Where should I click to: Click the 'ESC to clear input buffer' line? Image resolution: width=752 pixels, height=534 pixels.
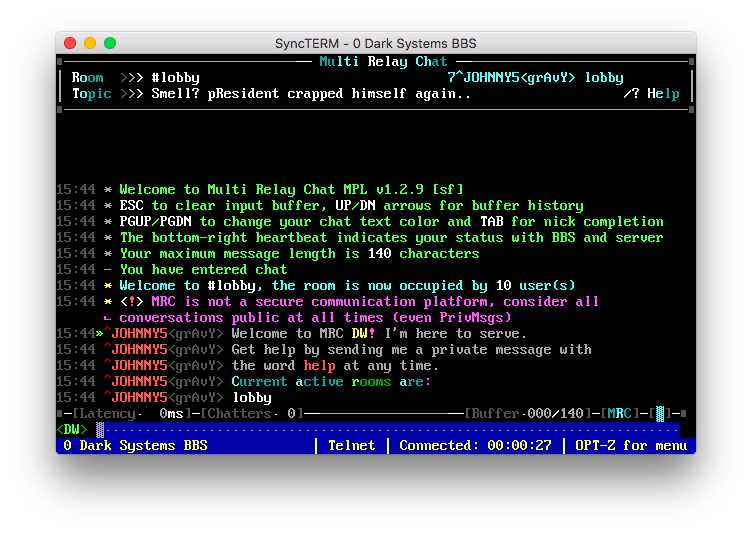coord(352,205)
